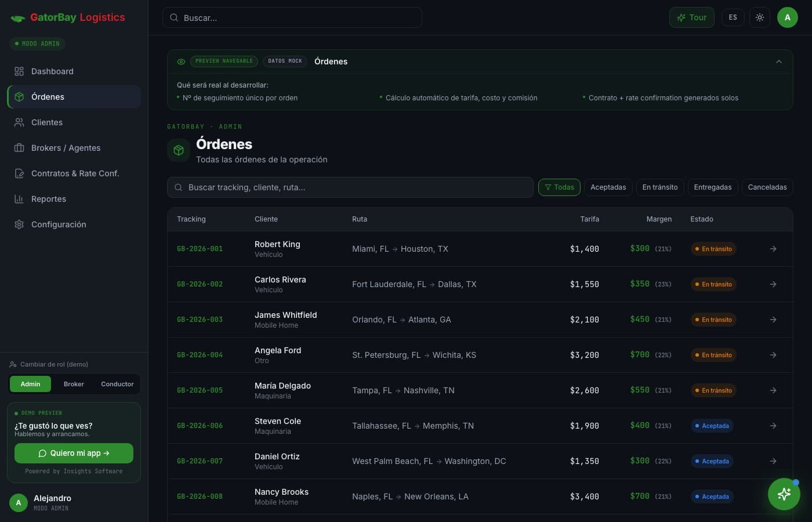The image size is (812, 522).
Task: Click tracking number GB-2026-008
Action: point(200,496)
